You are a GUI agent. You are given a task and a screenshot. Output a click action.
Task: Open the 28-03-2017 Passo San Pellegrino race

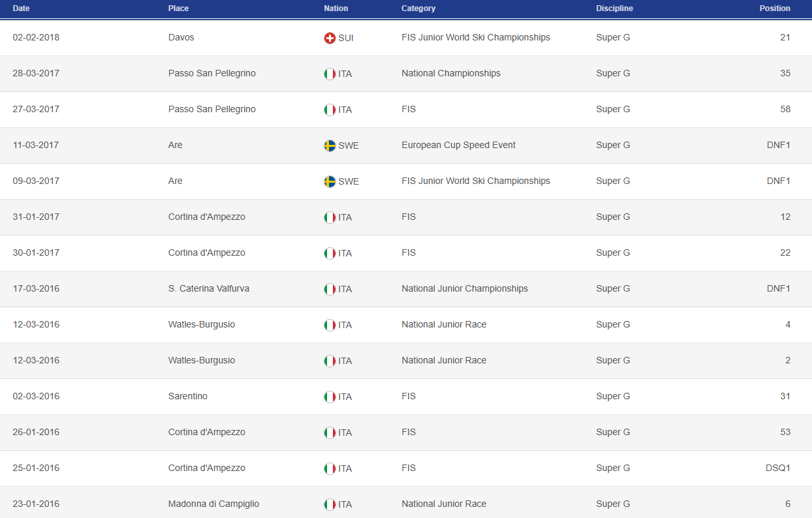[x=211, y=74]
